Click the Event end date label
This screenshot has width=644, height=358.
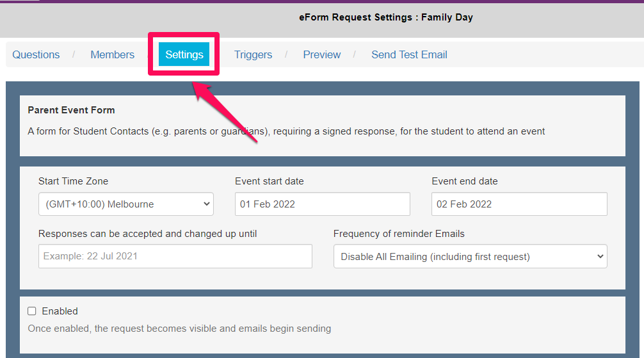coord(464,181)
